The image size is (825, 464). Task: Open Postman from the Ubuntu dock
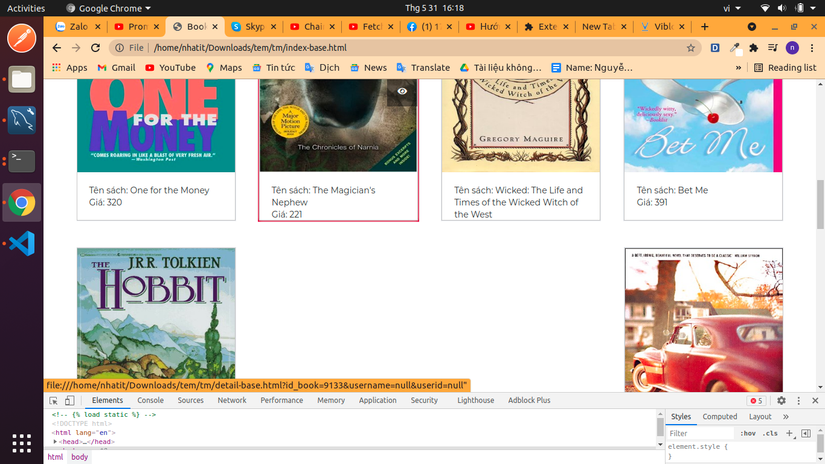22,38
